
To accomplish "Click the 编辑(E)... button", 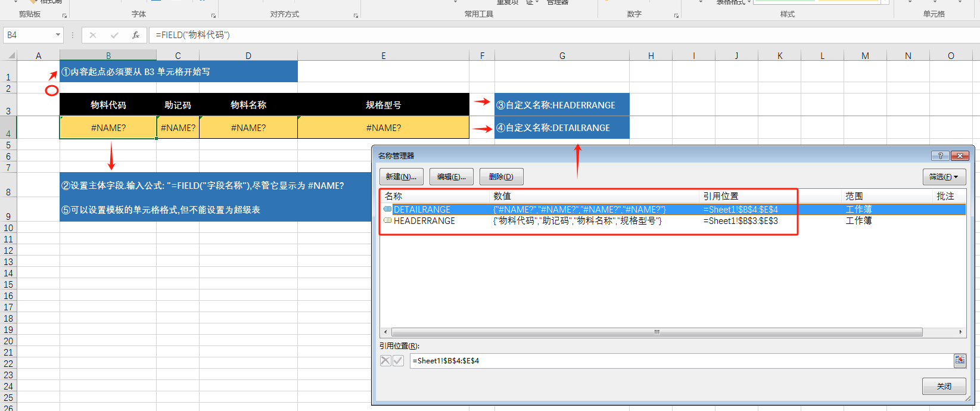I will (x=452, y=177).
